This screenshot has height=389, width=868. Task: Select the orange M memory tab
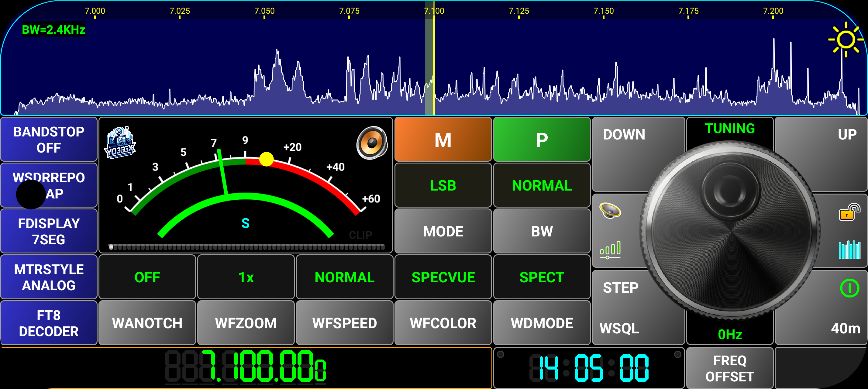tap(443, 139)
